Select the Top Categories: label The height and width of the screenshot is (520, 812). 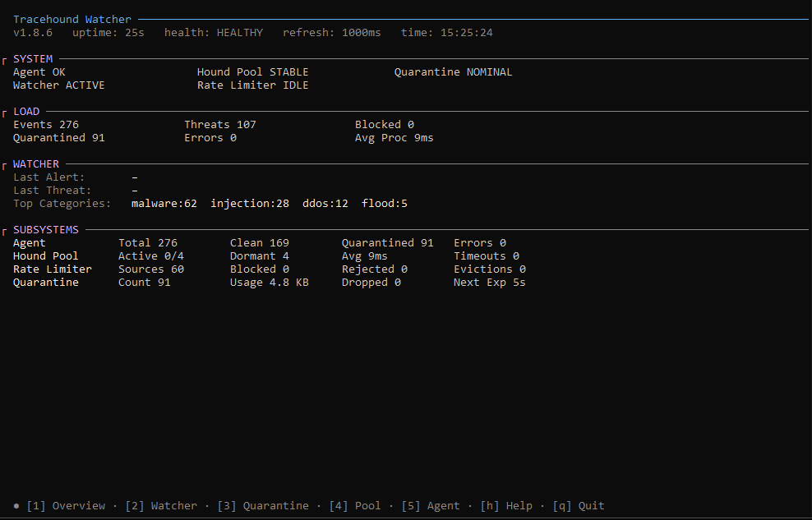[x=62, y=204]
